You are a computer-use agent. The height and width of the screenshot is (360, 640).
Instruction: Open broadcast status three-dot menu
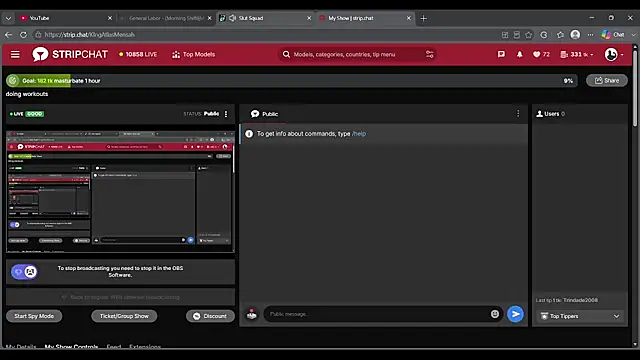(226, 114)
